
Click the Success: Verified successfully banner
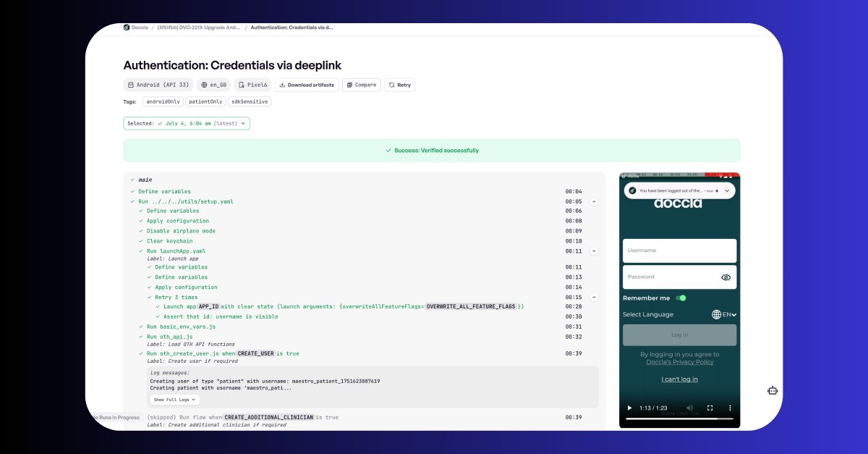click(432, 151)
